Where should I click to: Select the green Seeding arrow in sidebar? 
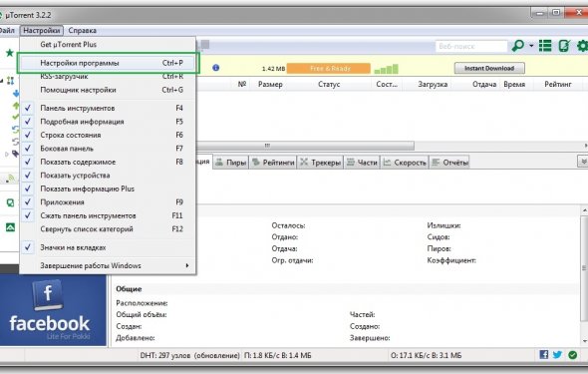16,106
